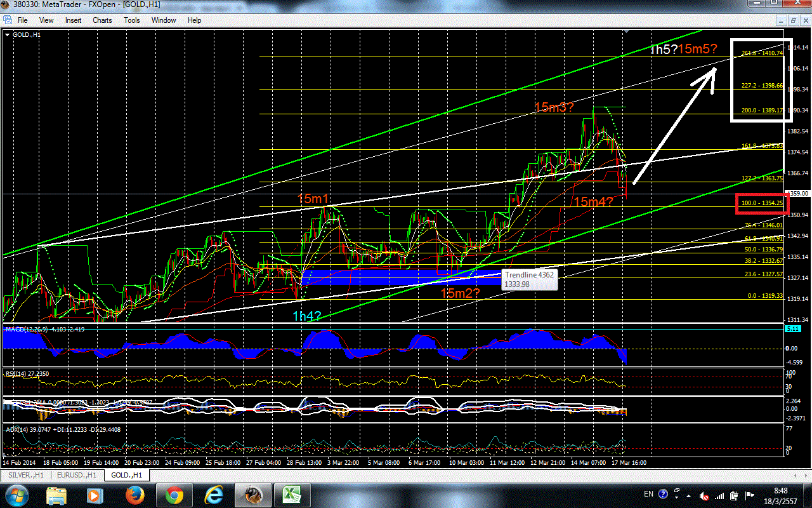Click the taskbar clock showing 8:48
812x508 pixels.
point(782,495)
